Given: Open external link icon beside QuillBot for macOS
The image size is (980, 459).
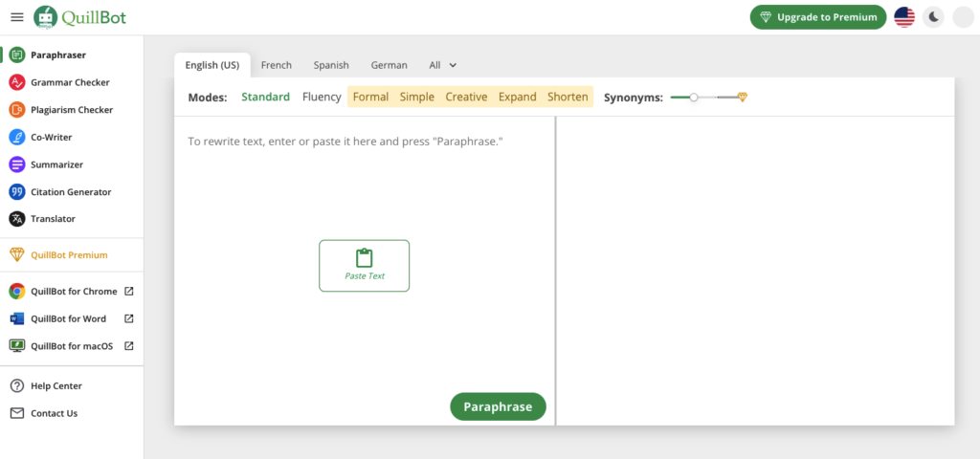Looking at the screenshot, I should click(129, 346).
